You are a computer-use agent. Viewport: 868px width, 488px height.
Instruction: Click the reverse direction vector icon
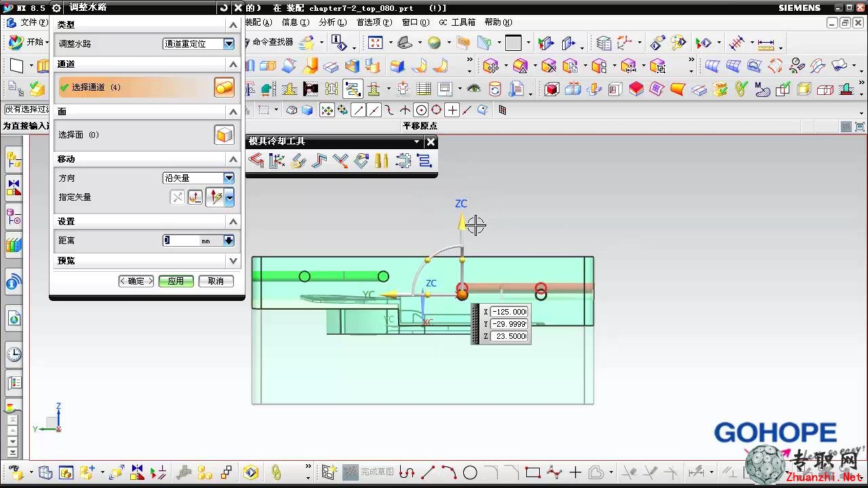pyautogui.click(x=177, y=197)
